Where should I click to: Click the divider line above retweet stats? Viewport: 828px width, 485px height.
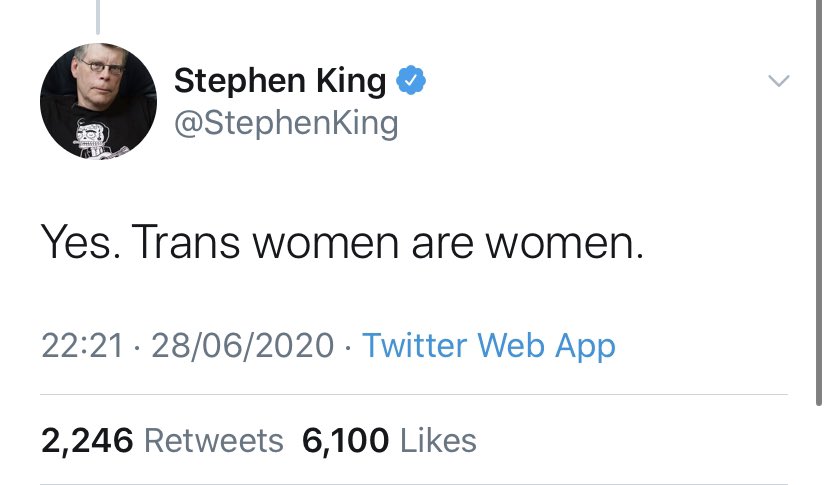click(414, 394)
